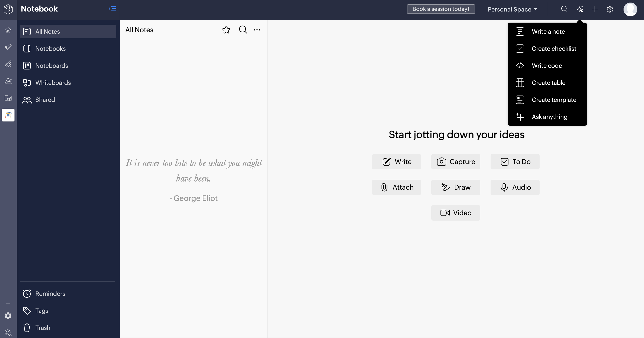
Task: Open the Notebook app icon in left rail
Action: point(8,115)
